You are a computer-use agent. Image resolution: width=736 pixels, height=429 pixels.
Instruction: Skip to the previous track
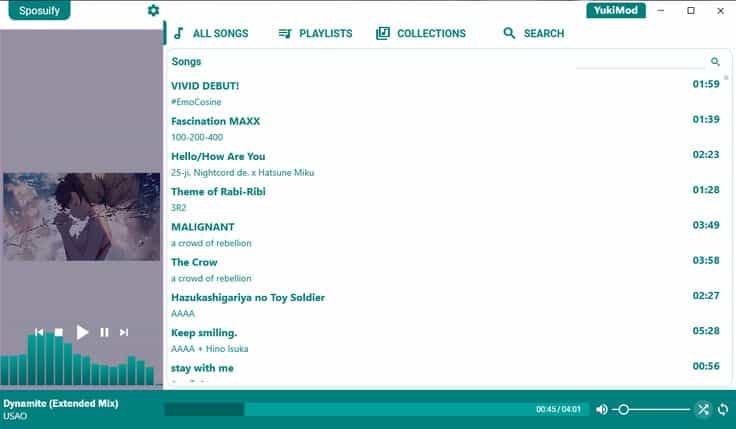(39, 332)
